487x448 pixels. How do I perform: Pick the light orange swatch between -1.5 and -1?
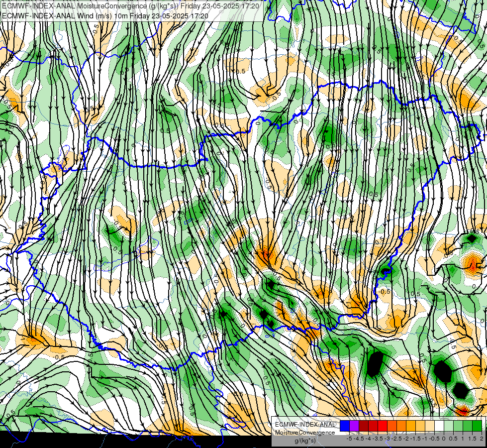[x=420, y=426]
